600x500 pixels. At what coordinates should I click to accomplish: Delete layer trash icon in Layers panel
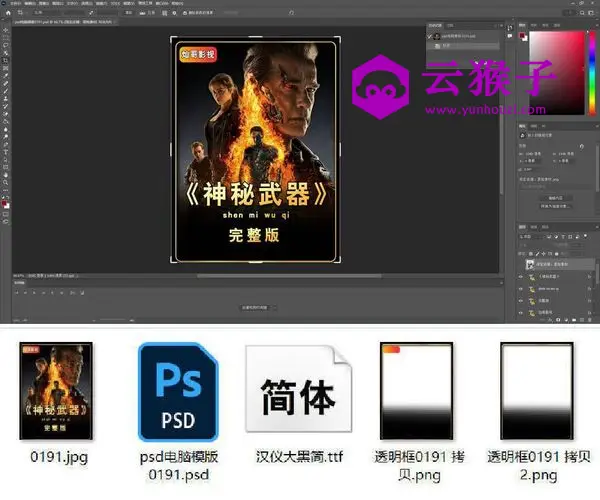(590, 319)
